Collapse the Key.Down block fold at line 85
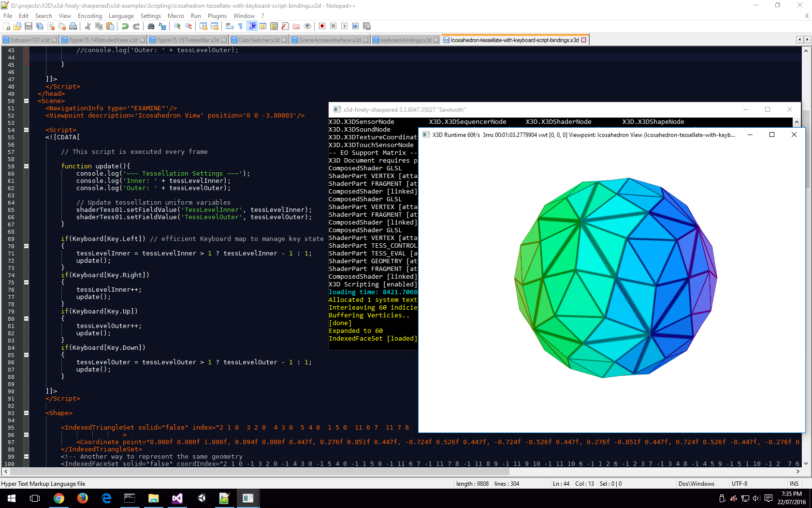The image size is (812, 508). pyautogui.click(x=26, y=355)
